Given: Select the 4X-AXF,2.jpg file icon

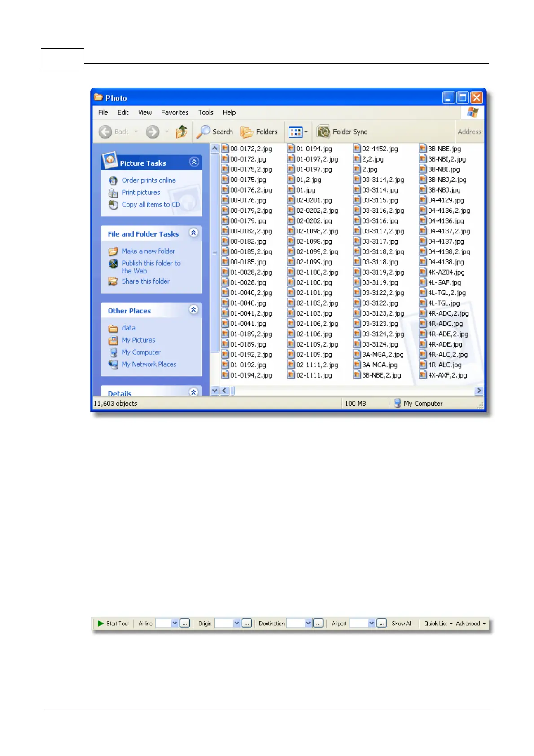Looking at the screenshot, I should pyautogui.click(x=423, y=375).
